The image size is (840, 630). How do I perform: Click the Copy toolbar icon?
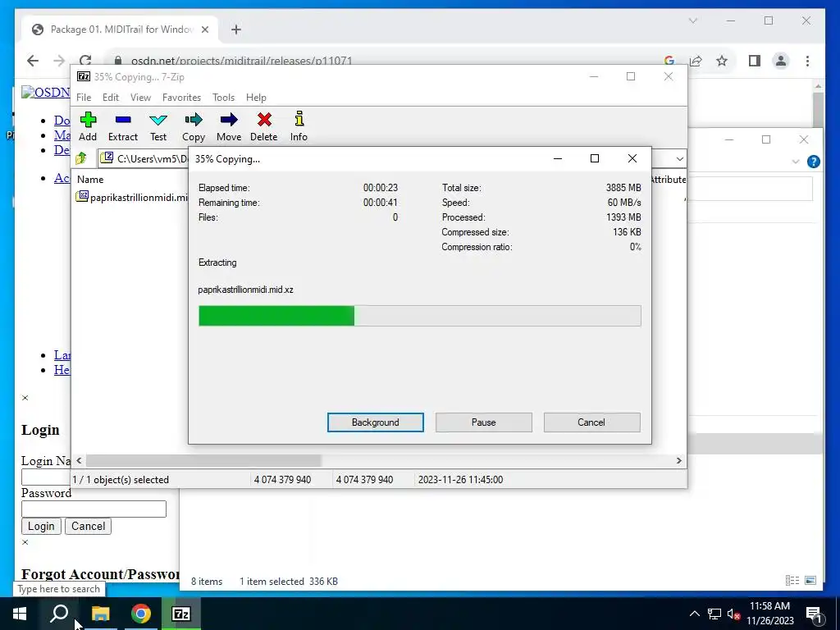pos(194,126)
